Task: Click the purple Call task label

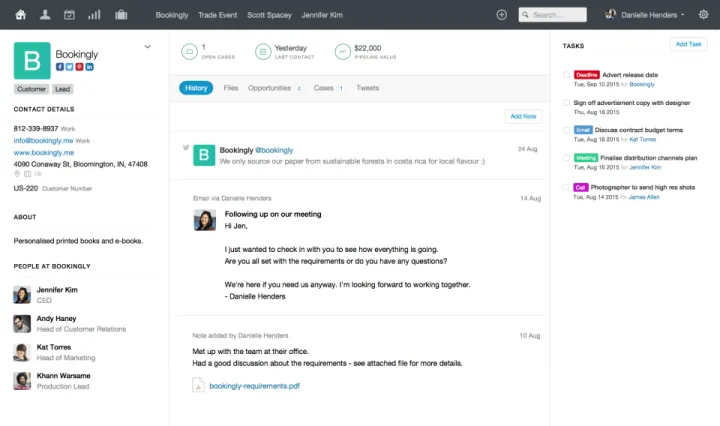Action: 580,187
